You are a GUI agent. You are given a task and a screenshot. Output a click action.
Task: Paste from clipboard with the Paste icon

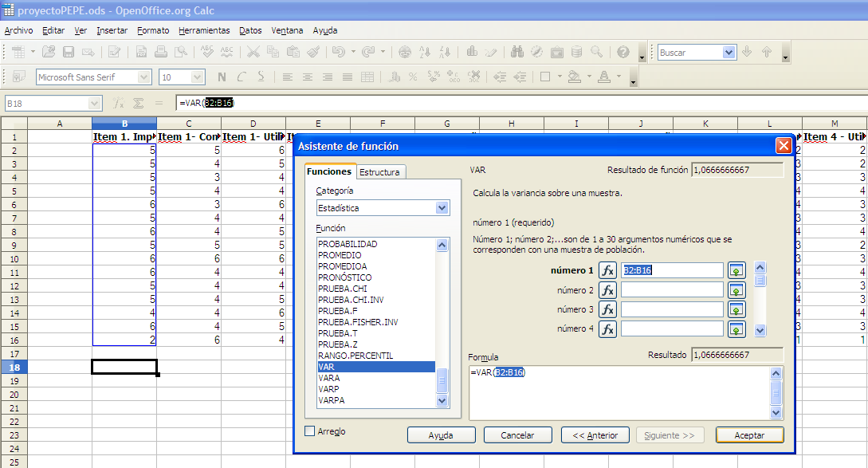click(293, 52)
